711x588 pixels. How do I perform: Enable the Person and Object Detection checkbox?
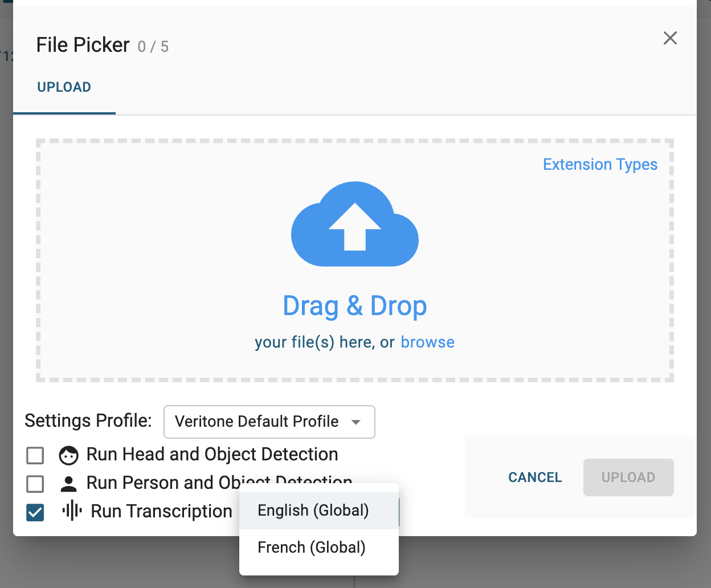point(35,484)
